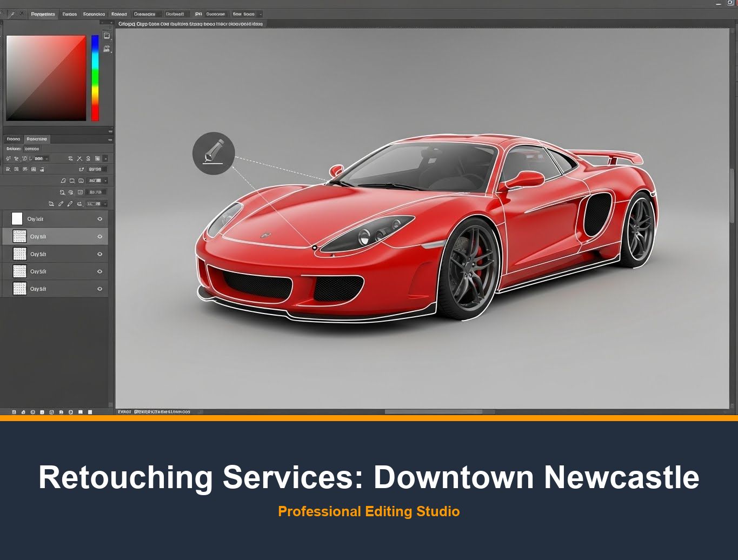
Task: Open the dropdown beside the lowest options field
Action: [104, 204]
